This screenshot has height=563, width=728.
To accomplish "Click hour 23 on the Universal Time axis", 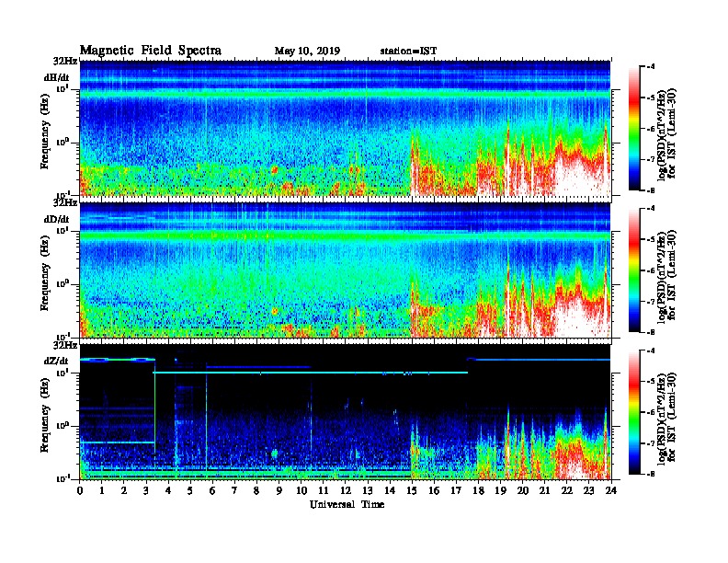I will 588,490.
